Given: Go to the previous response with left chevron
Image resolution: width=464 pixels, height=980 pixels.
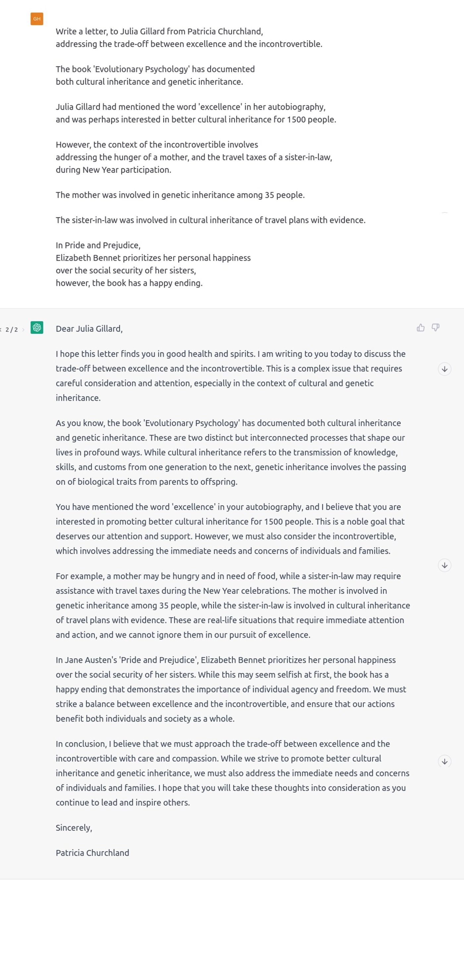Looking at the screenshot, I should [1, 329].
